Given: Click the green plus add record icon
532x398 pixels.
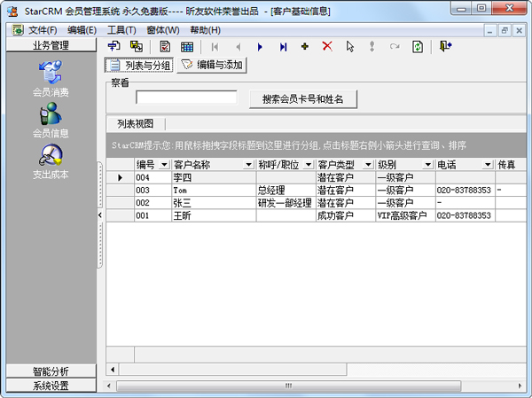Looking at the screenshot, I should click(305, 46).
